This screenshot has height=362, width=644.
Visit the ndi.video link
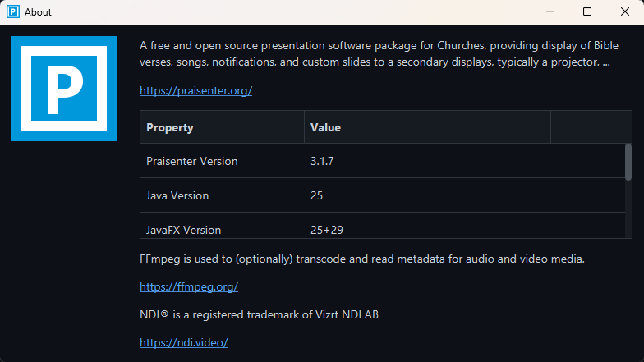pos(183,342)
